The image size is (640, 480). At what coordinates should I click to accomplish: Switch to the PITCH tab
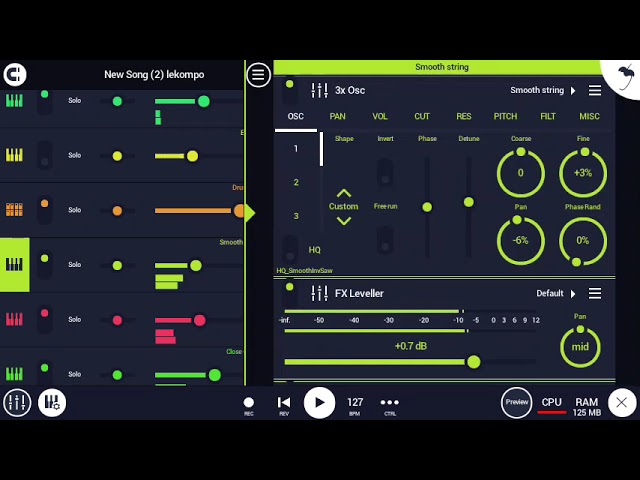tap(505, 116)
